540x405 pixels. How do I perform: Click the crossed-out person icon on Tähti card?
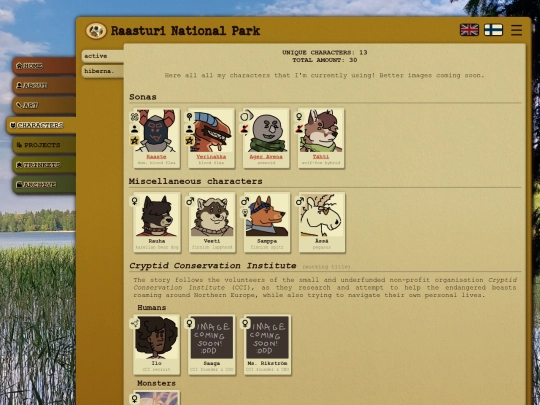pos(299,129)
